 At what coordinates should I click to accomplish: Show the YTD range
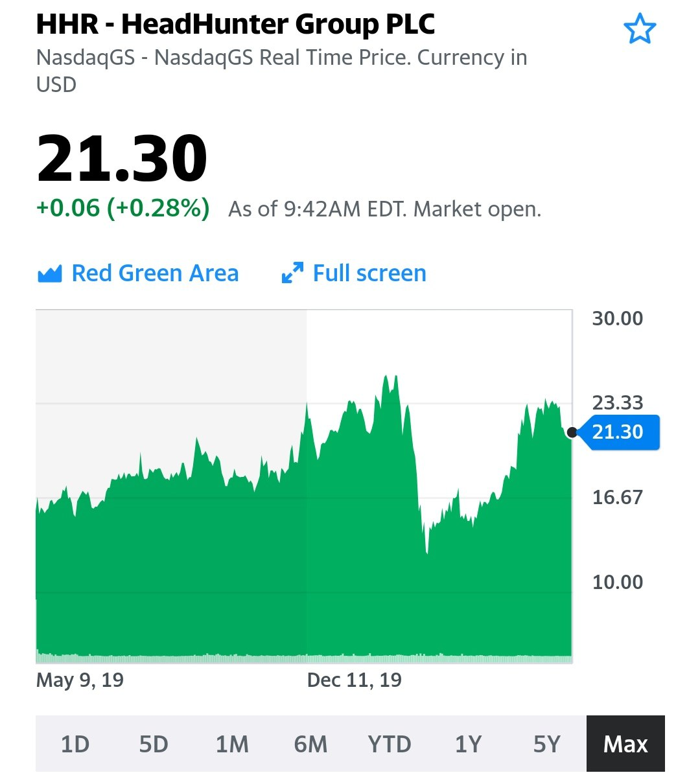point(389,744)
